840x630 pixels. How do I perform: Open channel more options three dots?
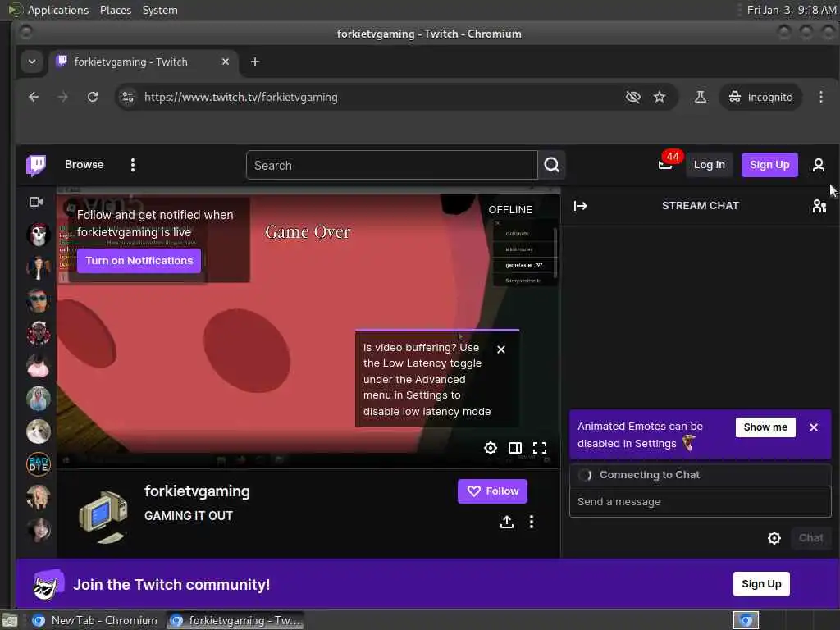(531, 522)
